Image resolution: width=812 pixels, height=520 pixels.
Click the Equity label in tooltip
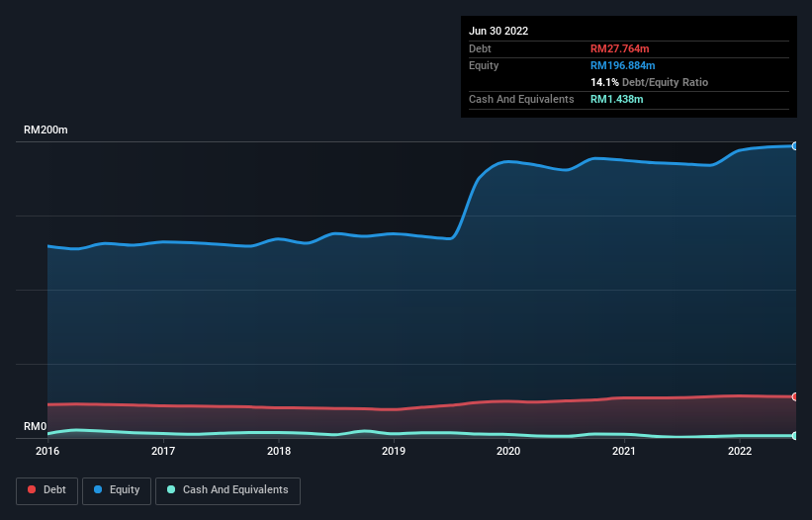click(x=484, y=65)
